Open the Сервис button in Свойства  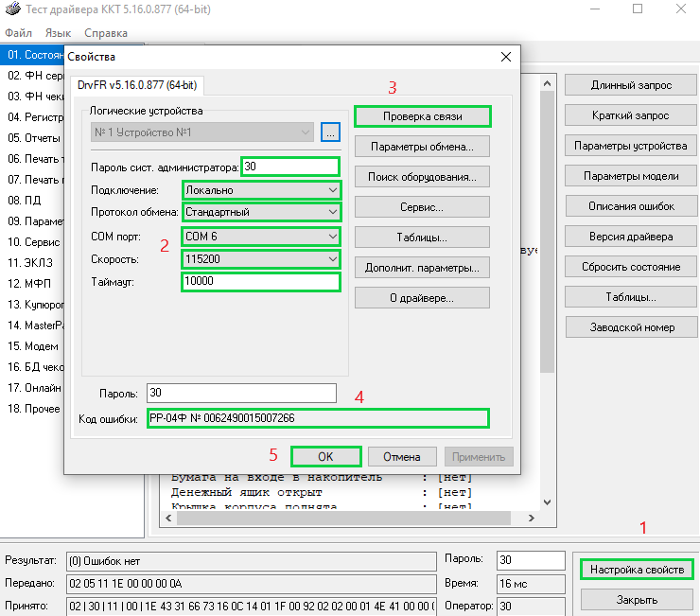click(422, 207)
